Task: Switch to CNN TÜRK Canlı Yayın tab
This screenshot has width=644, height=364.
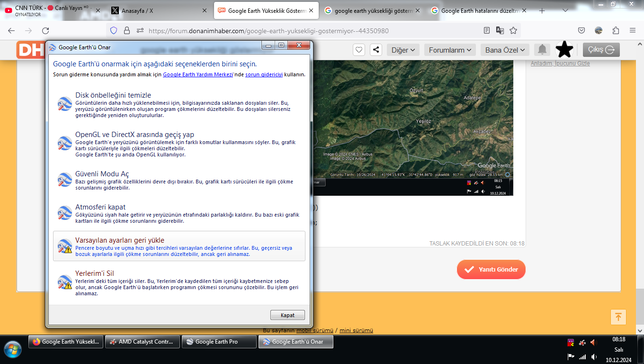Action: pyautogui.click(x=52, y=10)
